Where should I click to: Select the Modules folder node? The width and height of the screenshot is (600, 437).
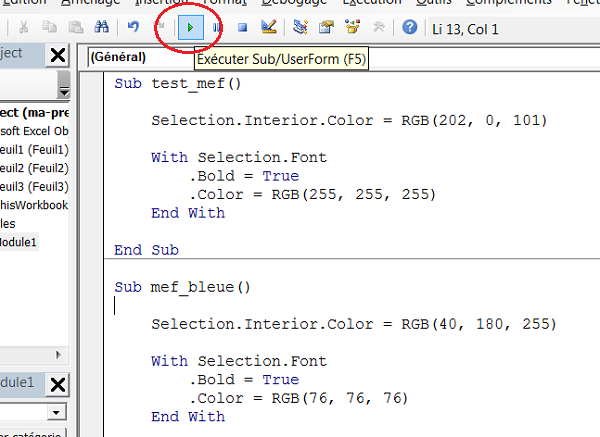pos(8,223)
